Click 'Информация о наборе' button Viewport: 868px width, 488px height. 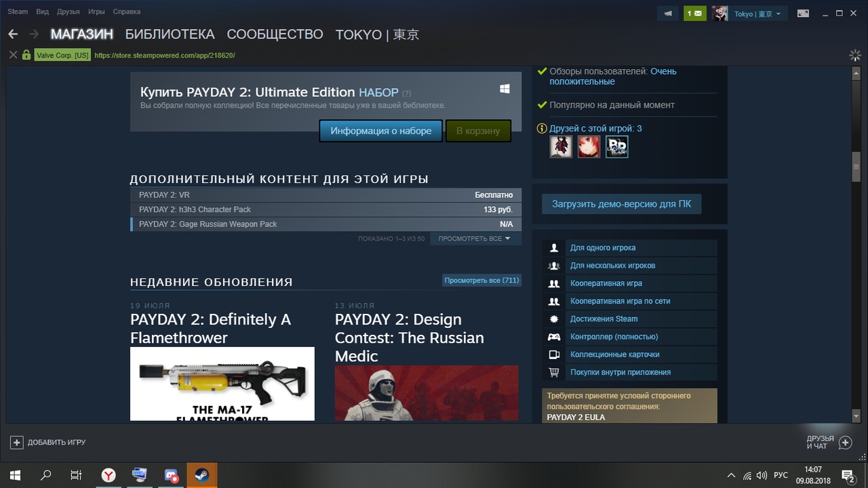381,131
